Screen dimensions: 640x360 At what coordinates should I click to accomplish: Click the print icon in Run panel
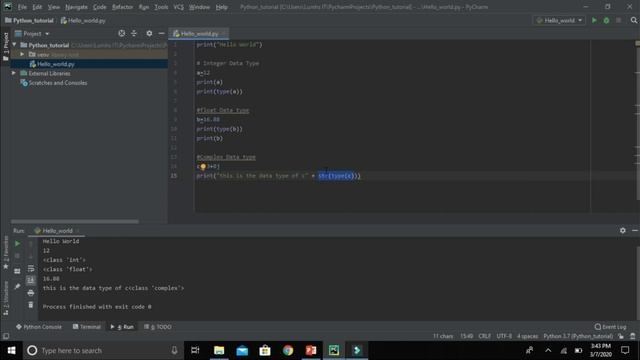tap(31, 293)
